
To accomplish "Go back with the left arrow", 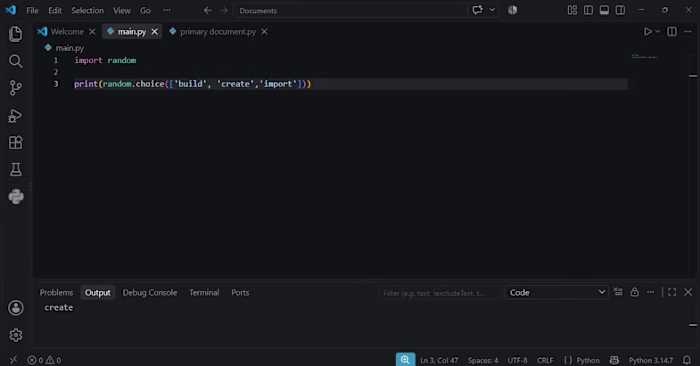I will point(208,10).
